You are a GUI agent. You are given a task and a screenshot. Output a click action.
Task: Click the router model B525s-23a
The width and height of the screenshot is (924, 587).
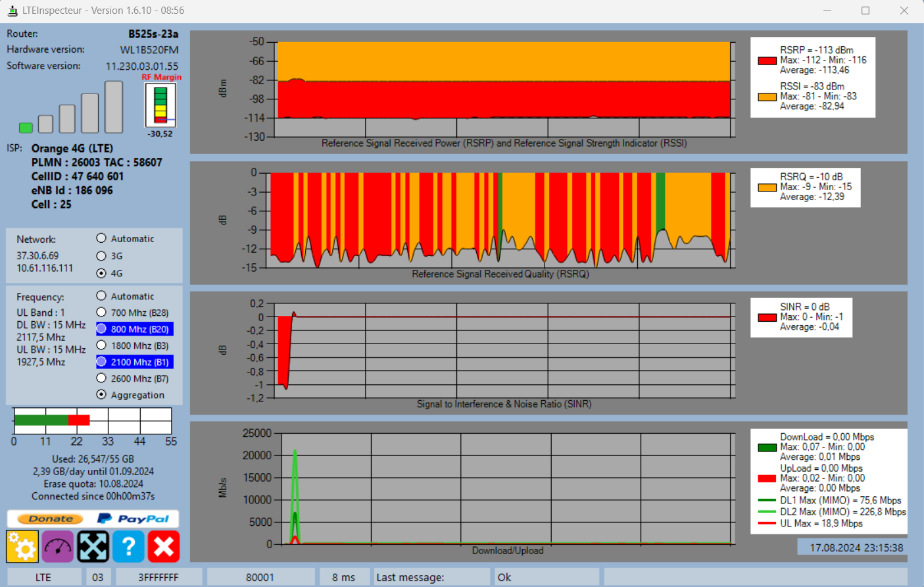153,34
